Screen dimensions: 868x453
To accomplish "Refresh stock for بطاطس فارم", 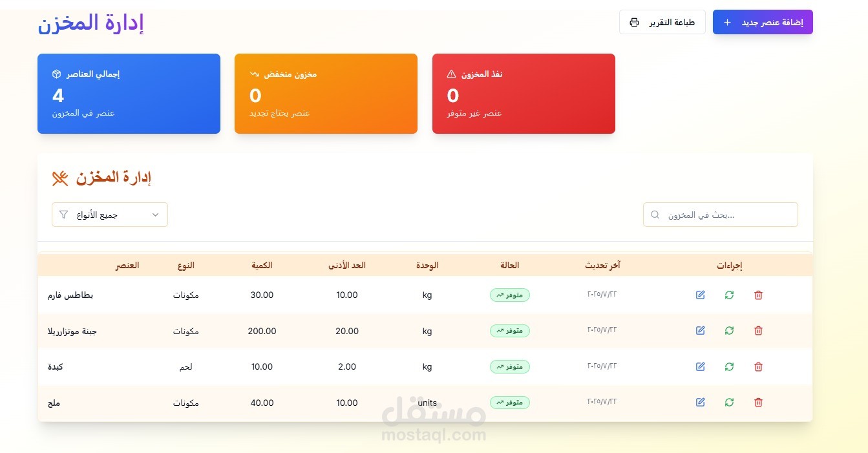I will click(x=729, y=295).
